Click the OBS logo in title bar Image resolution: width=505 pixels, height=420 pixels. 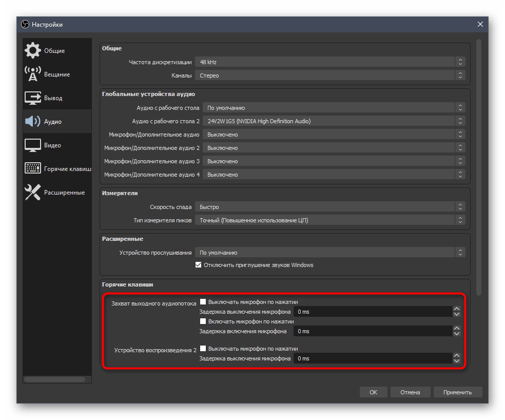coord(25,24)
